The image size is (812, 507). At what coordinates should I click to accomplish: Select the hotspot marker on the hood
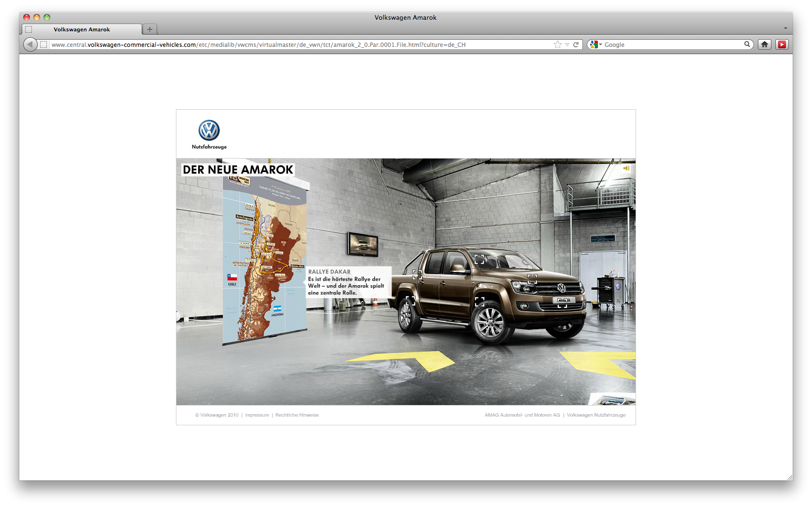(532, 279)
